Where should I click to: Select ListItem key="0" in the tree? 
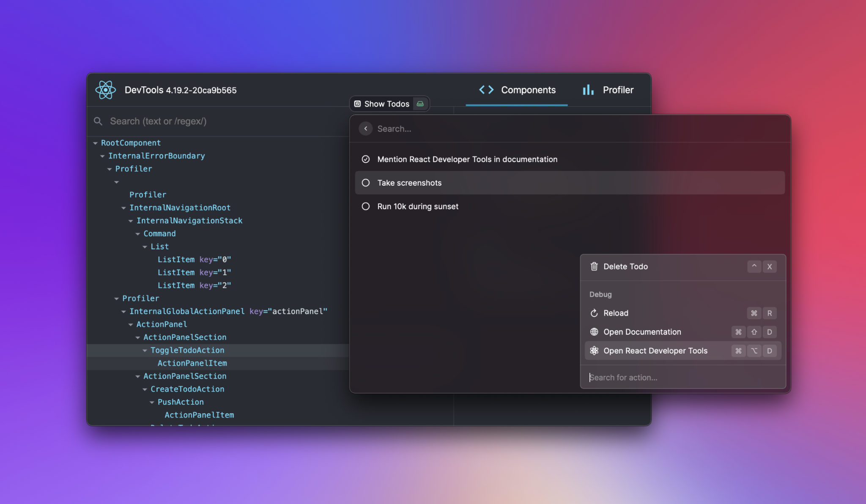[x=194, y=260]
